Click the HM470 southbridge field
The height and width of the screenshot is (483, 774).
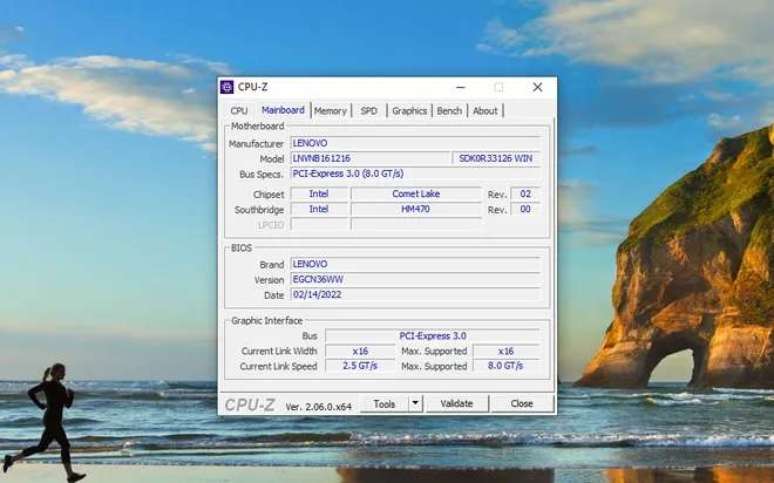[416, 209]
